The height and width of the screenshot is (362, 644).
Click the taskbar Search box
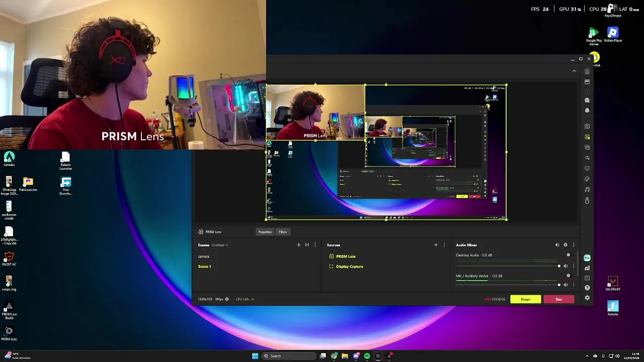pyautogui.click(x=289, y=356)
